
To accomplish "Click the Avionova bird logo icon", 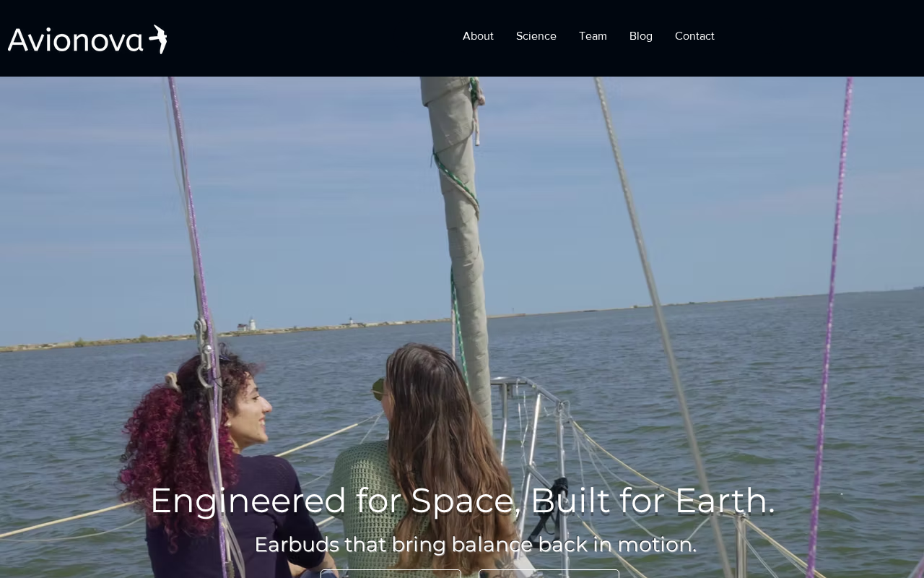I will [158, 39].
